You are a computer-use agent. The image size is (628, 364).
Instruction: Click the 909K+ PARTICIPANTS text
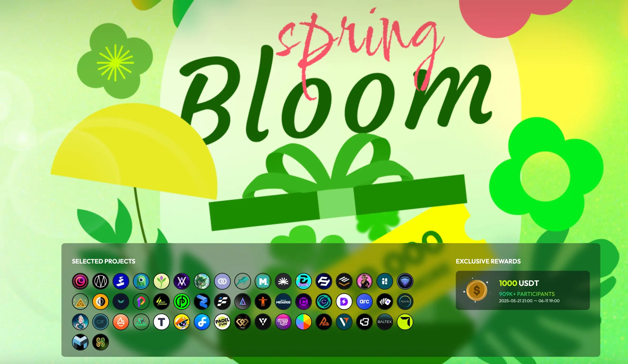click(527, 294)
